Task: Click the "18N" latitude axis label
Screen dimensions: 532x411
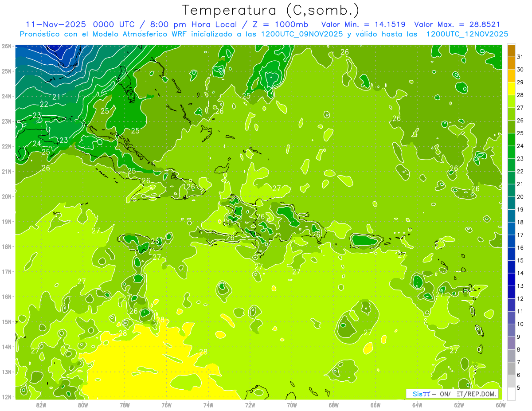Action: [x=6, y=247]
